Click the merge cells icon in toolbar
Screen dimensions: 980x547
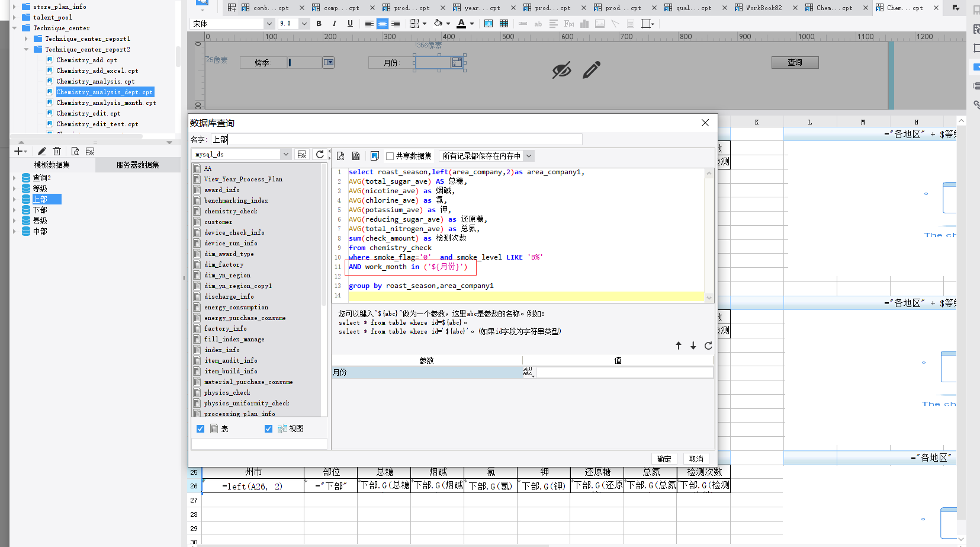(489, 24)
